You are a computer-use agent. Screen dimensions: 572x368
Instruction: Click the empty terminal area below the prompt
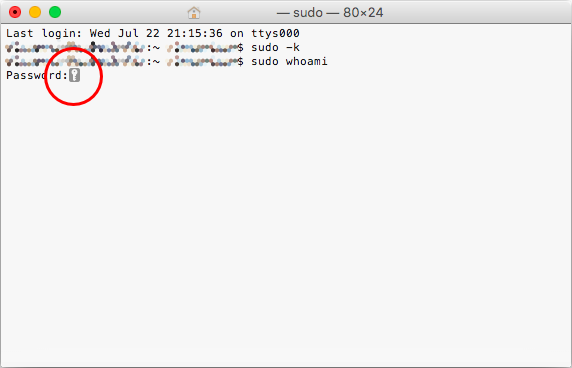pyautogui.click(x=286, y=222)
